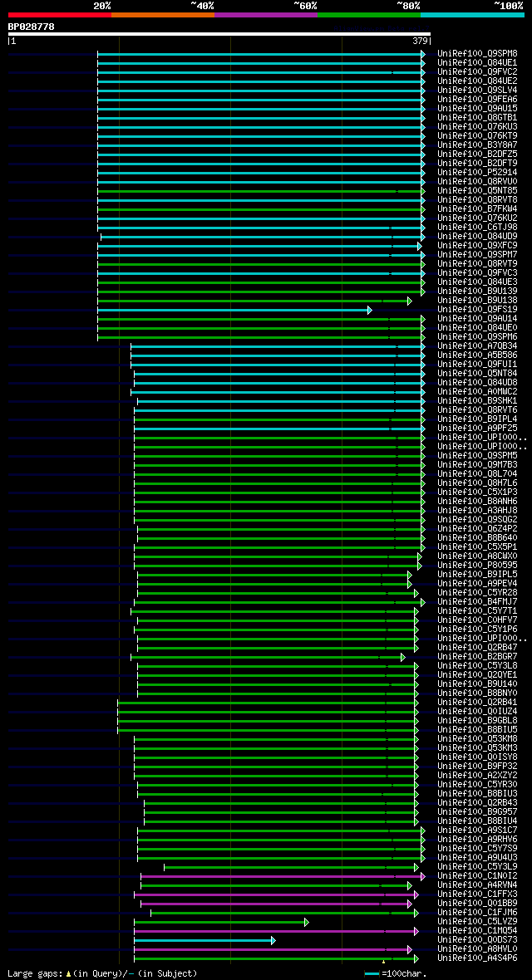Image resolution: width=532 pixels, height=980 pixels.
Task: Click the BP028778 query name
Action: [32, 27]
